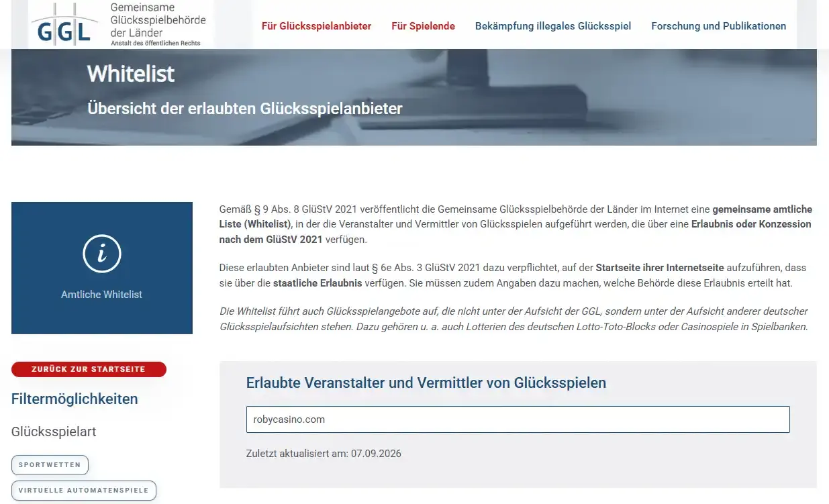Click the Glücksspielart label
The image size is (829, 504).
[54, 432]
